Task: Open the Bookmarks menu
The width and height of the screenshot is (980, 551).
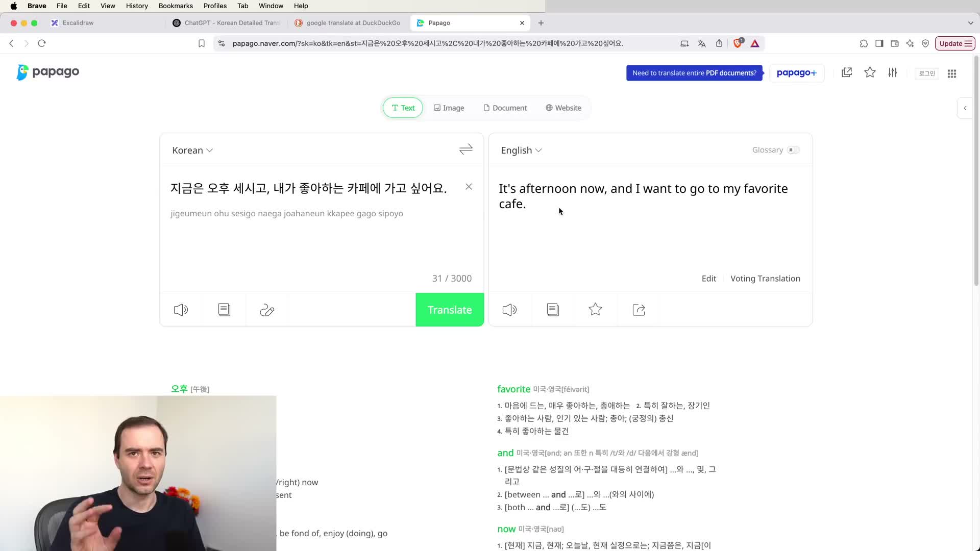Action: (176, 6)
